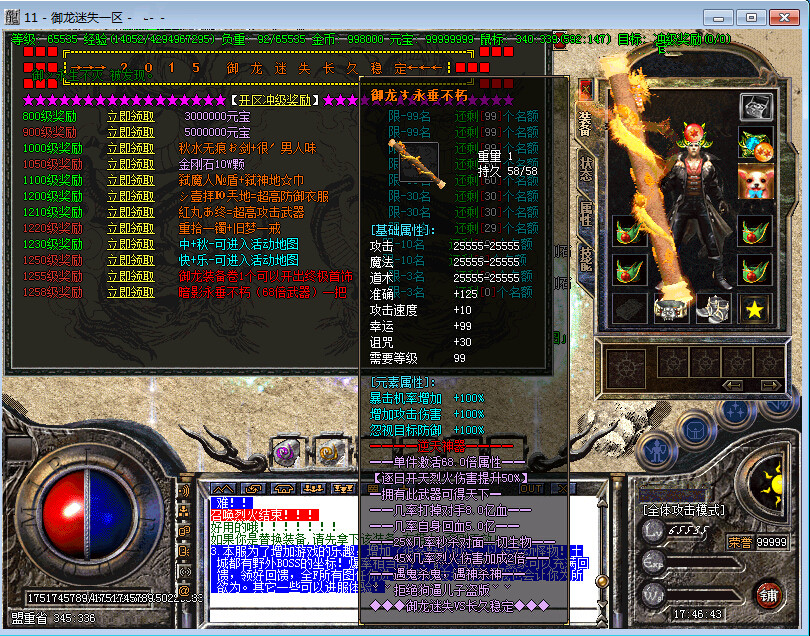
Task: Select the helmet with red star orb
Action: (x=694, y=134)
